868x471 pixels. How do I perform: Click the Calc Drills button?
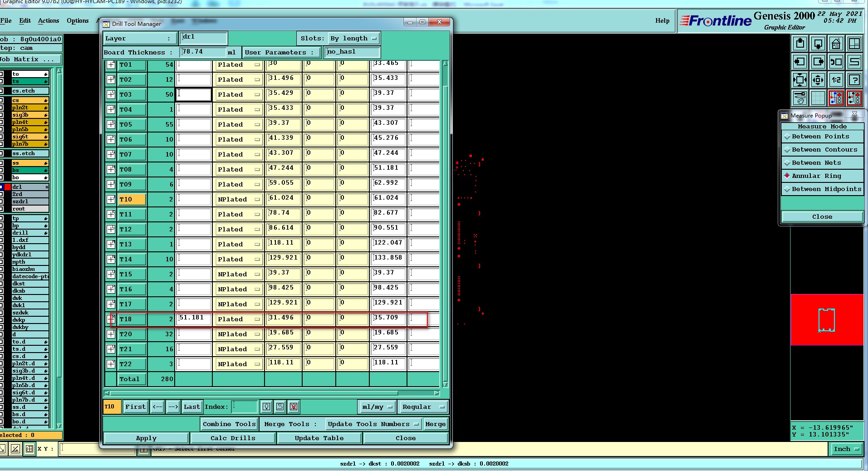233,438
